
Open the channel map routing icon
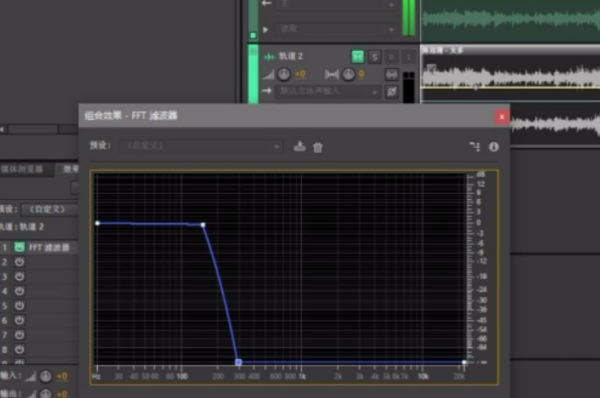click(x=475, y=146)
